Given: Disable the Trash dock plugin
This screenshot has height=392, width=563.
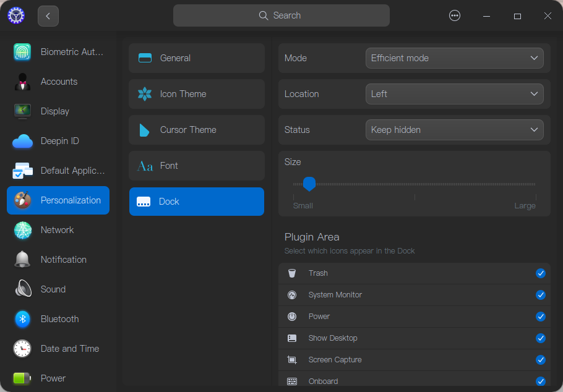Looking at the screenshot, I should (541, 273).
